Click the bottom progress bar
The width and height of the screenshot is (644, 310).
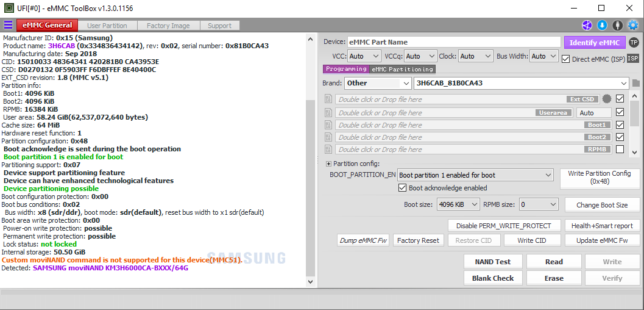(322, 292)
